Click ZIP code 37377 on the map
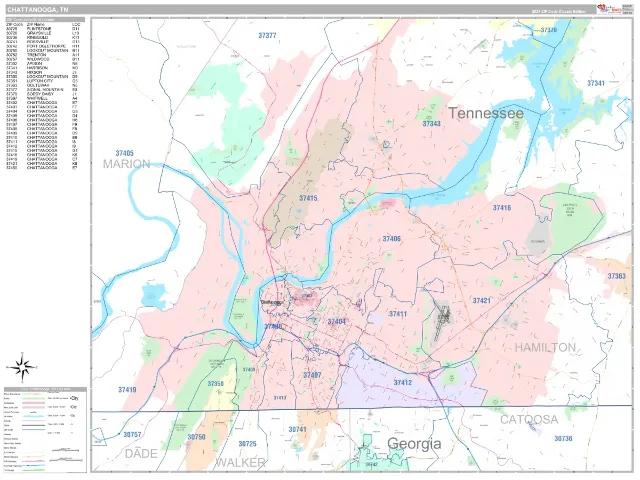The width and height of the screenshot is (640, 480). pos(267,36)
